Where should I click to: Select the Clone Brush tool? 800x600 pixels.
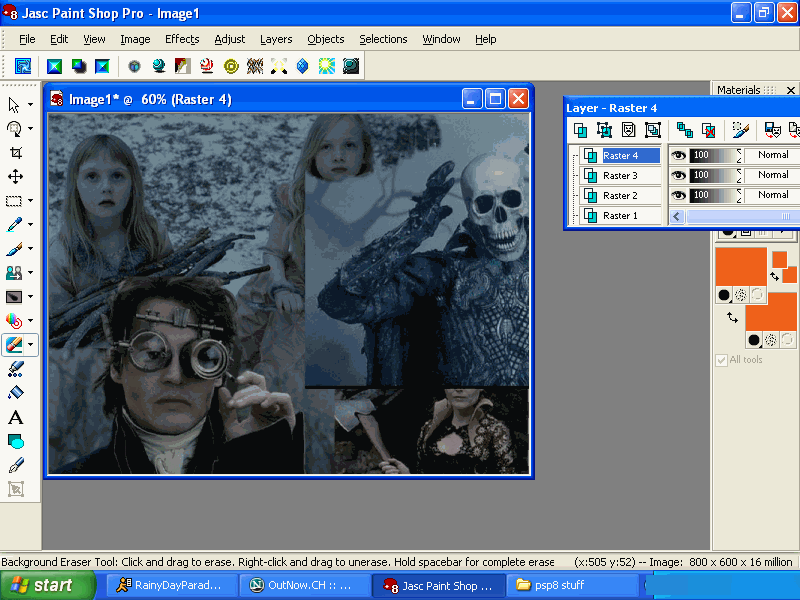(14, 272)
